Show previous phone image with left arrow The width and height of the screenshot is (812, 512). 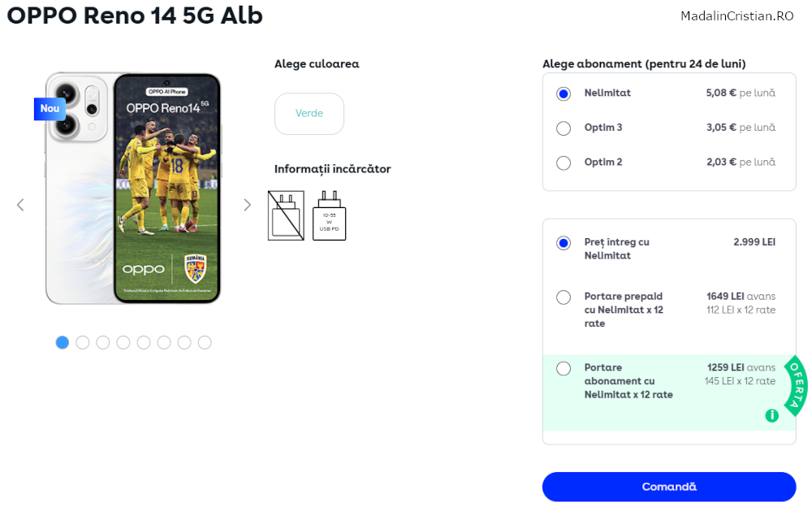click(21, 206)
